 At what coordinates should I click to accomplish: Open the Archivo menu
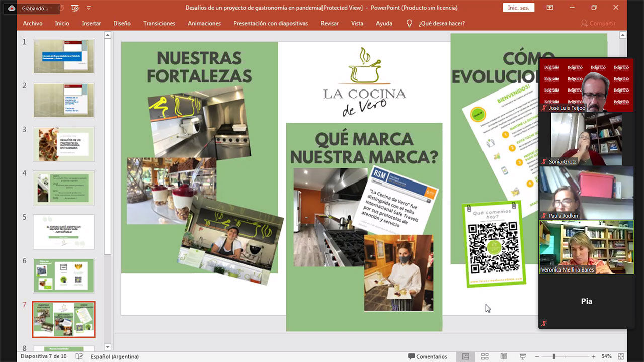point(33,23)
